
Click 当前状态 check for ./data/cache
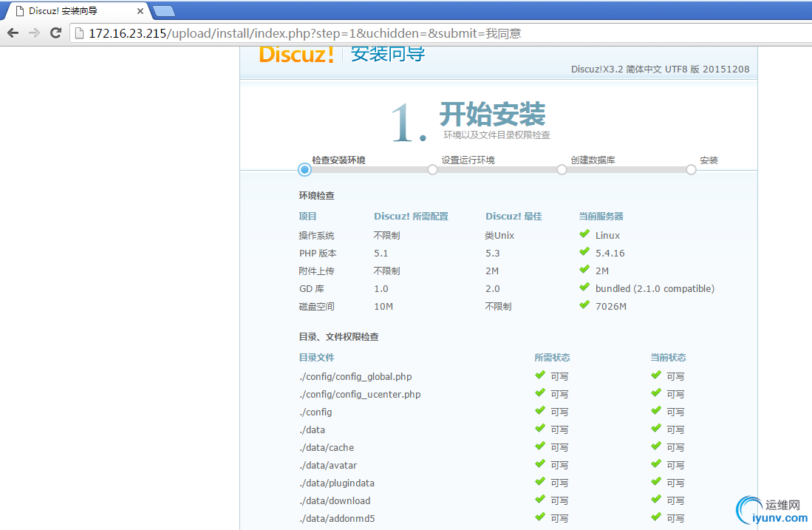tap(656, 446)
